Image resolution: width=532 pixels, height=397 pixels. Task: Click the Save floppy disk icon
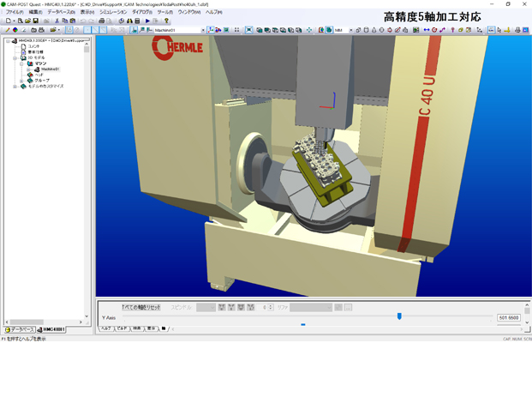point(35,21)
